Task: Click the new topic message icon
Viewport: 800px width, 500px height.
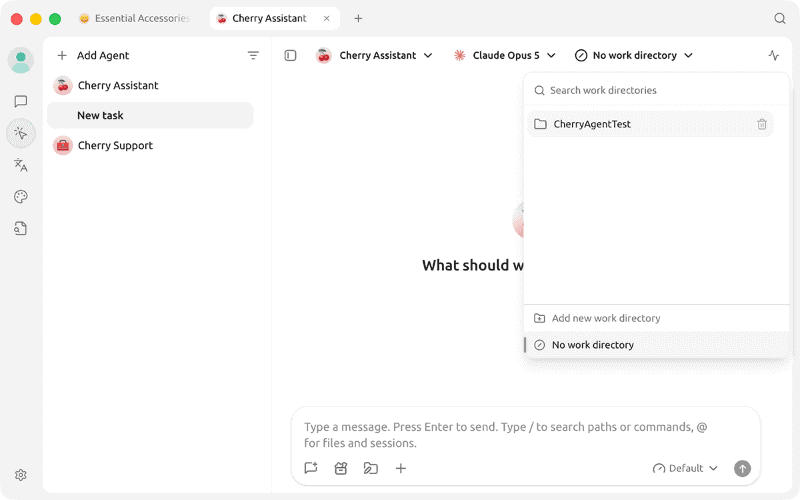Action: point(311,468)
